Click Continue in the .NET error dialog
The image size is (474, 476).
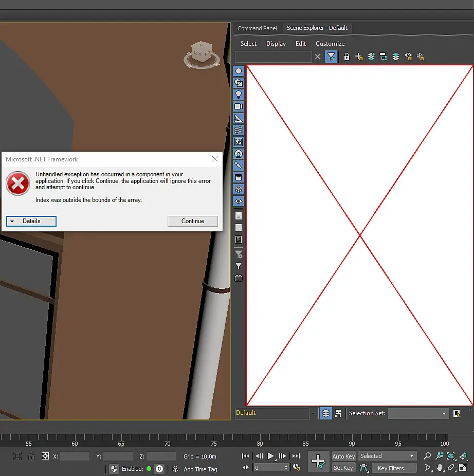click(x=193, y=221)
